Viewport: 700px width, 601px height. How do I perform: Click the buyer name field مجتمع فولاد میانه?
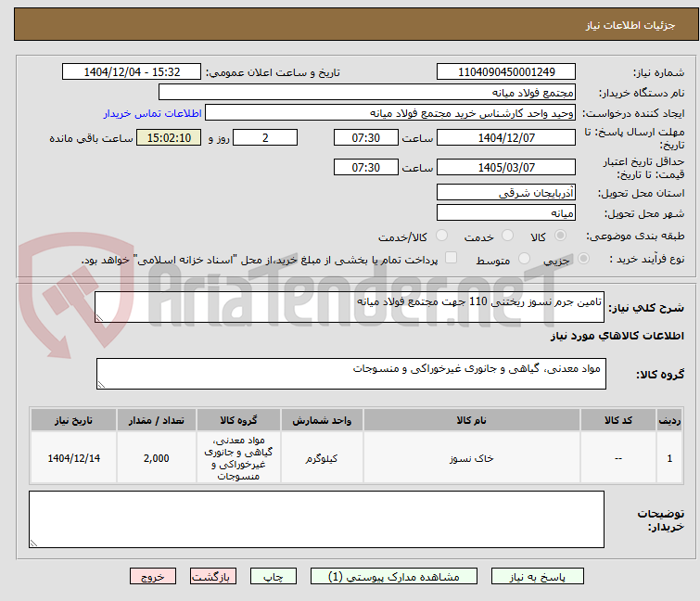coord(367,93)
